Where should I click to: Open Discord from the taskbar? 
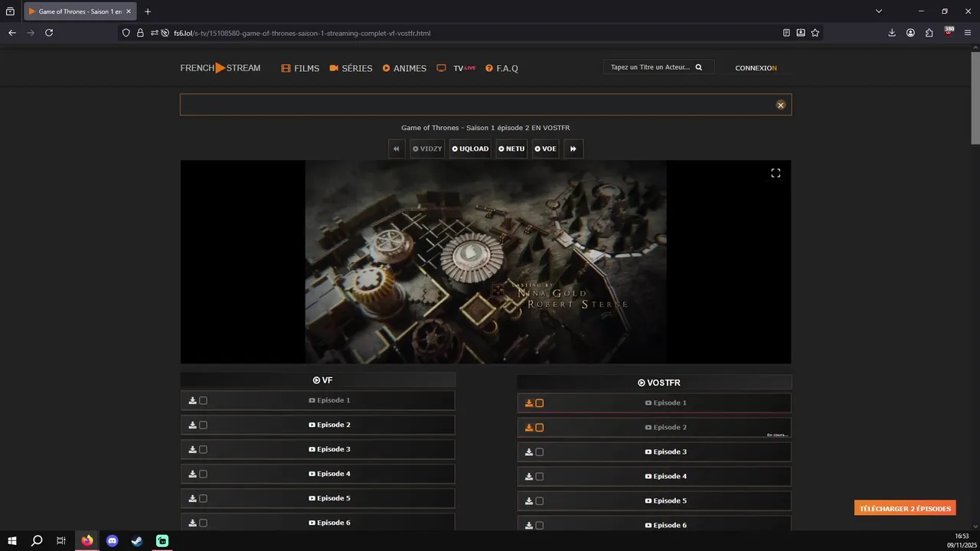113,540
